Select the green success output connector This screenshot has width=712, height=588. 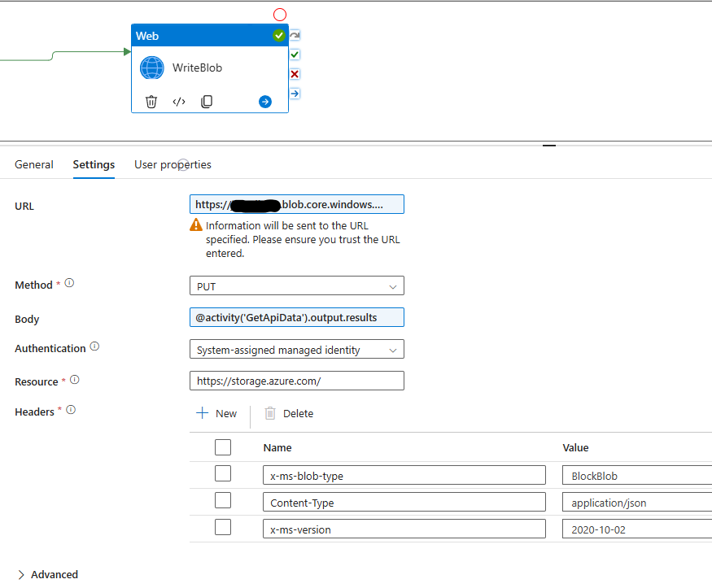294,54
